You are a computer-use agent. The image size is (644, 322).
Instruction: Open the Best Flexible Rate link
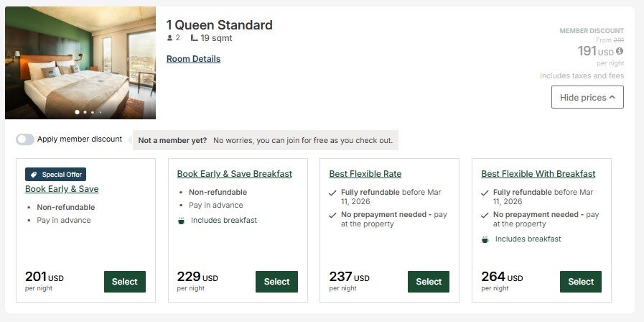click(x=365, y=174)
